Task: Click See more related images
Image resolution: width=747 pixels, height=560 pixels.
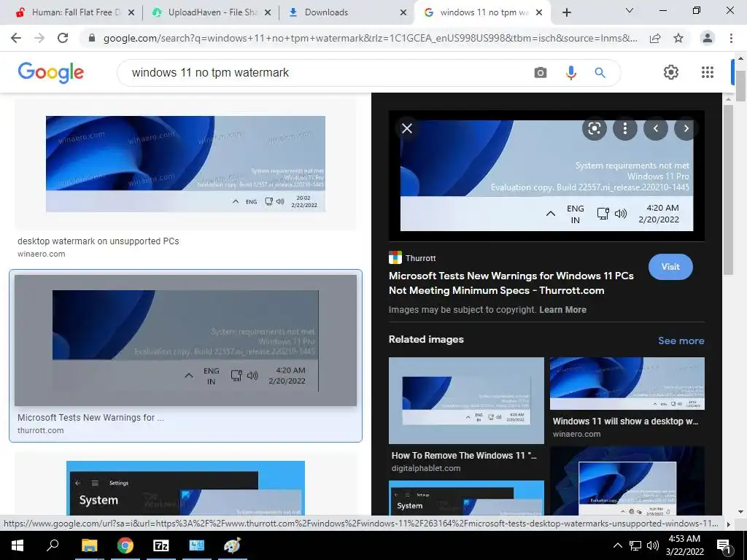Action: (x=681, y=341)
